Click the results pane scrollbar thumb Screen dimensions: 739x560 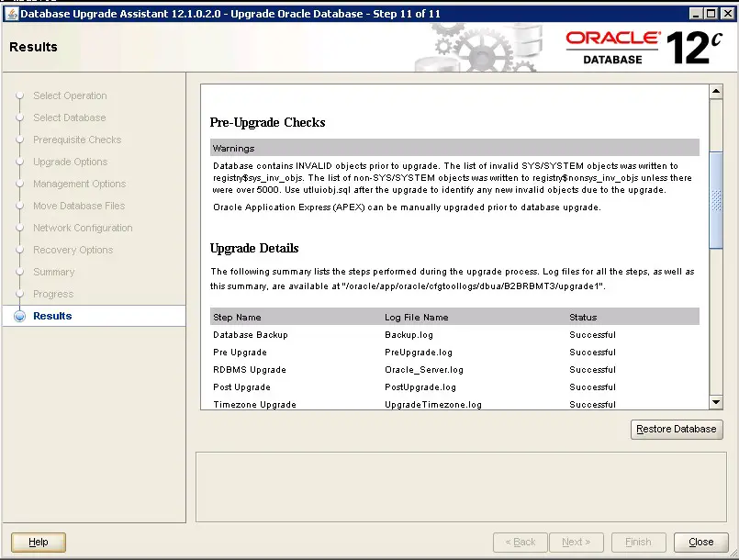(716, 200)
